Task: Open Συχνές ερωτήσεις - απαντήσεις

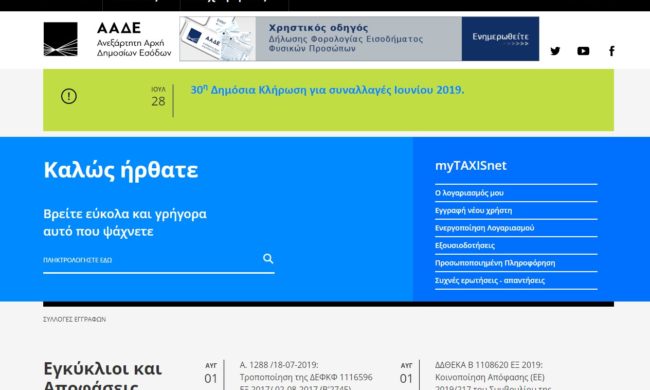Action: coord(490,280)
